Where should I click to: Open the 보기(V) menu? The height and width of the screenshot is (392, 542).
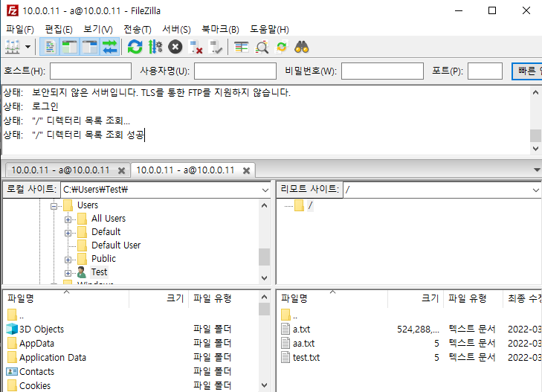click(98, 30)
